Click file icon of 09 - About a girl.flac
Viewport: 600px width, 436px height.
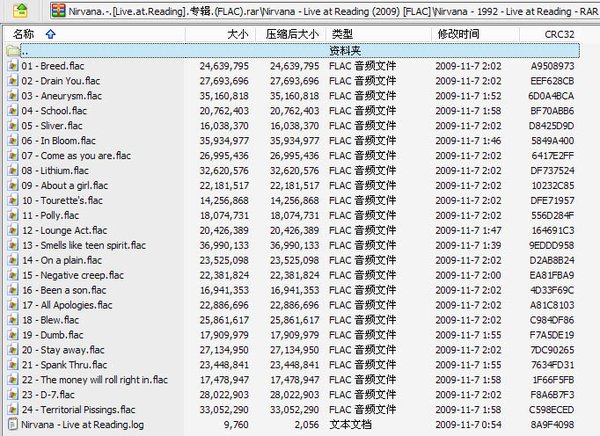[x=13, y=185]
